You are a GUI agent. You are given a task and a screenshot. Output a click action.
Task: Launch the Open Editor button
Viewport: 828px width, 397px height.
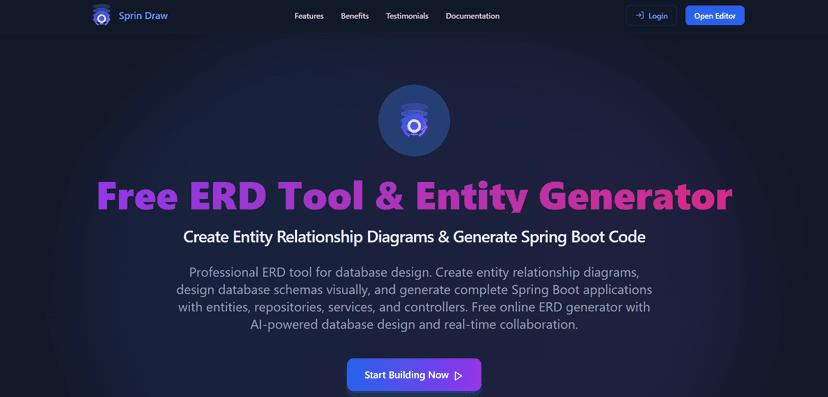[715, 16]
